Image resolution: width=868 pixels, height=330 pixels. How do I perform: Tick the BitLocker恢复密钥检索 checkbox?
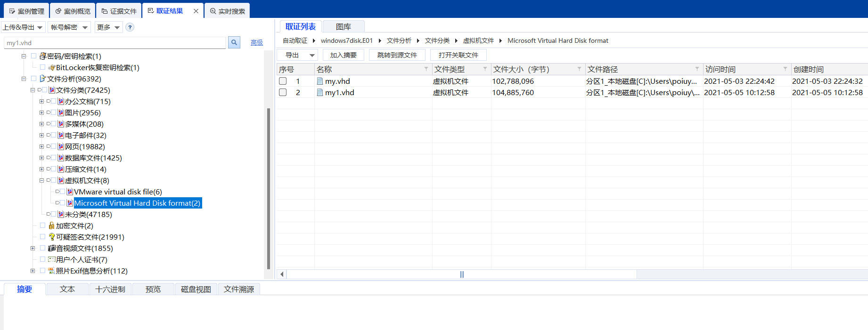point(42,67)
